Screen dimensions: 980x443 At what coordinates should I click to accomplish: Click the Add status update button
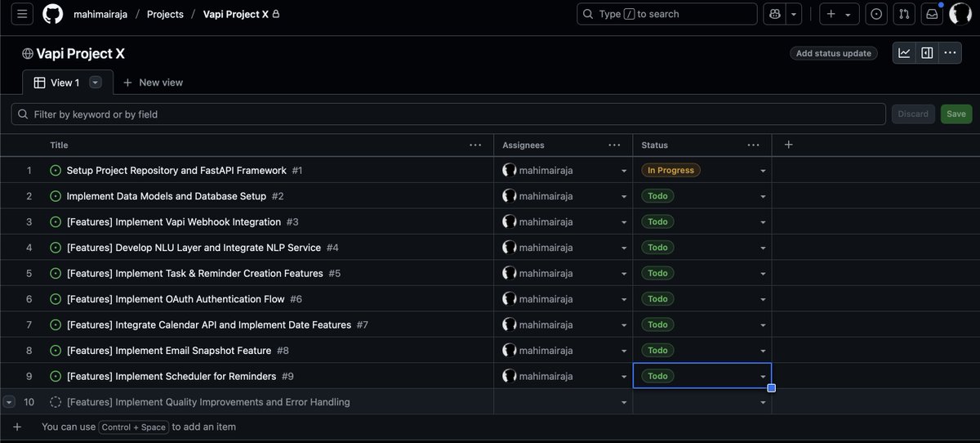[834, 53]
